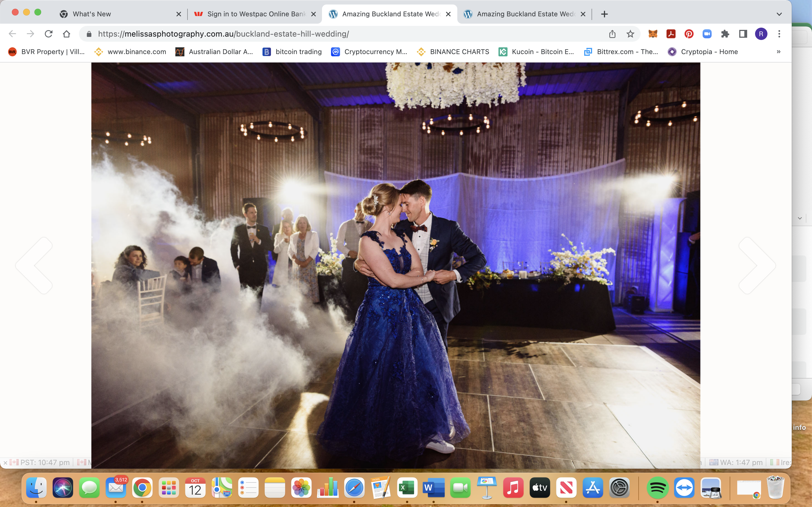This screenshot has width=812, height=507.
Task: Open the Extensions puzzle piece menu
Action: tap(725, 34)
